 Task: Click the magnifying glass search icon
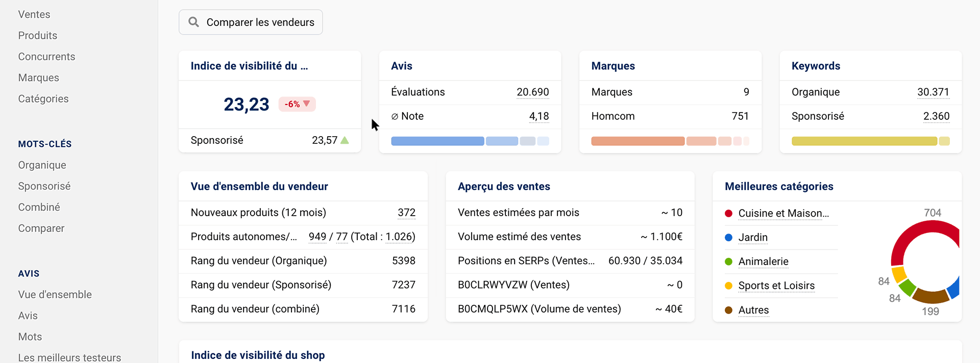pos(193,22)
